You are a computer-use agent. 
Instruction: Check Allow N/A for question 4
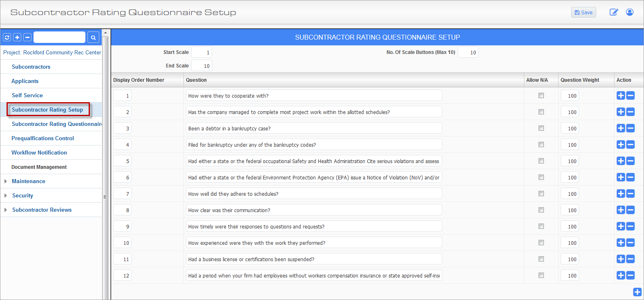[541, 145]
